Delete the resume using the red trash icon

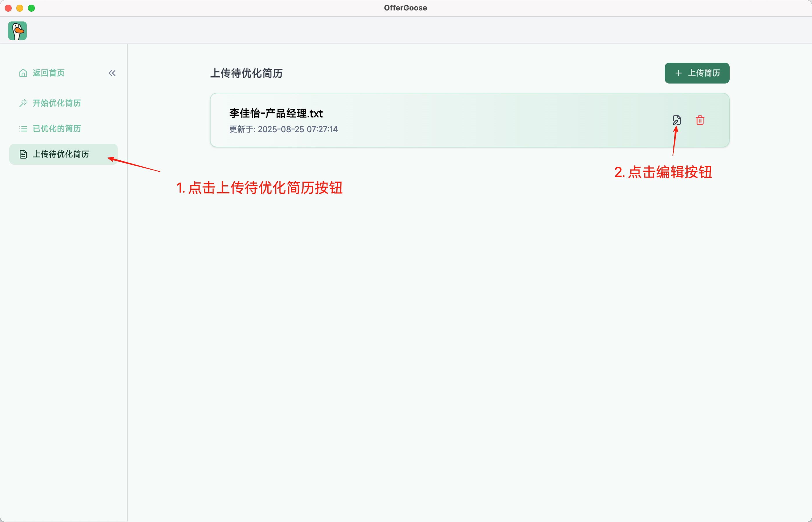pos(700,120)
